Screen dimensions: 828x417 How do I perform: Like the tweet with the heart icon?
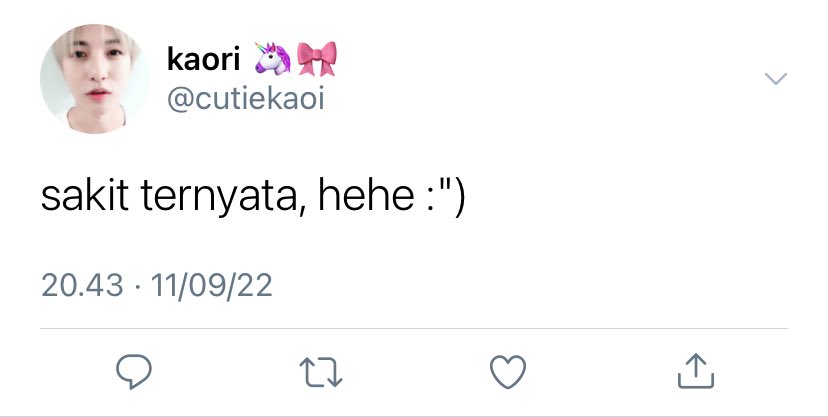(x=508, y=372)
